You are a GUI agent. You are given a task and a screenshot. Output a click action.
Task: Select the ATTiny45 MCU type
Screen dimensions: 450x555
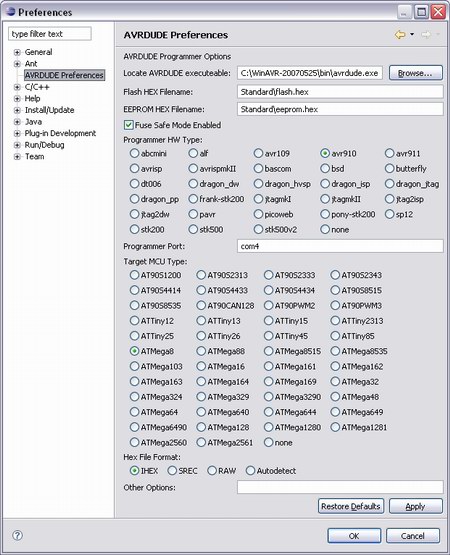pyautogui.click(x=269, y=336)
